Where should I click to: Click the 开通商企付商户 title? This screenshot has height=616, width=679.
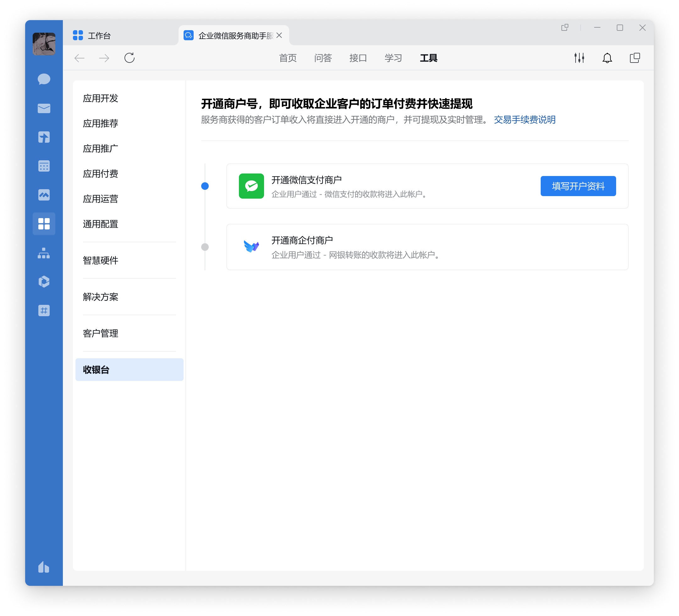(x=302, y=240)
